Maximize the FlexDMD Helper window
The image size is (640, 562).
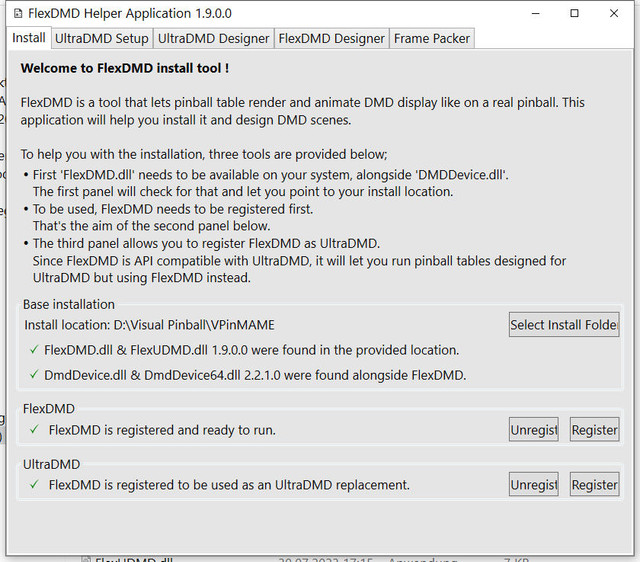574,13
